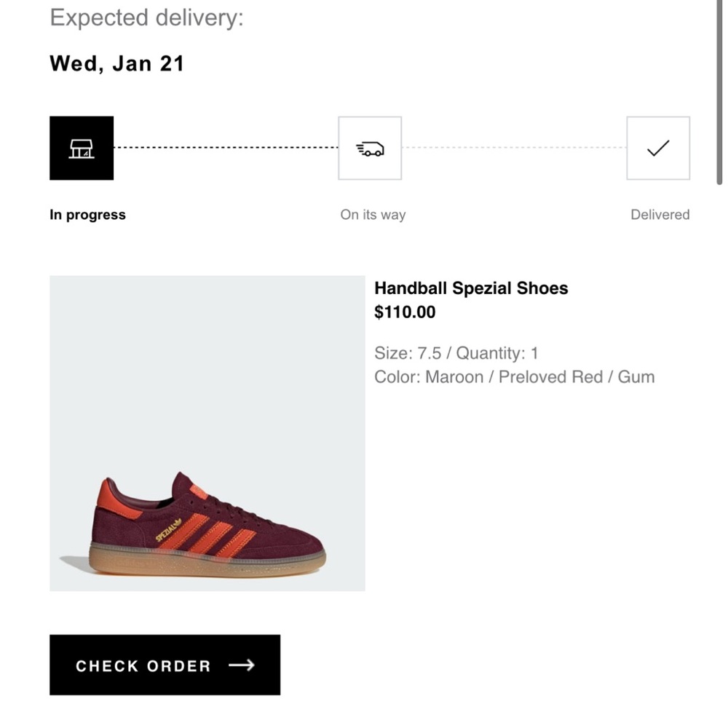Screen dimensions: 728x728
Task: Select the On its way shipping icon
Action: click(x=370, y=148)
